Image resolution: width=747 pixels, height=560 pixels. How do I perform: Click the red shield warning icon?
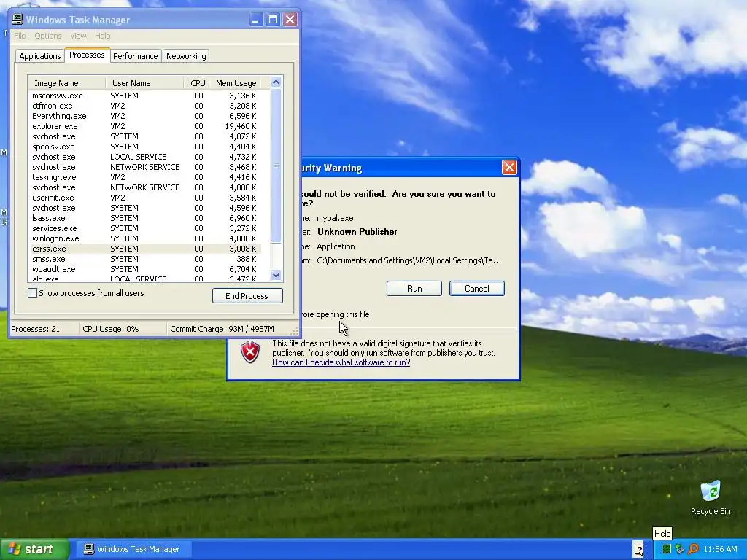pos(250,352)
